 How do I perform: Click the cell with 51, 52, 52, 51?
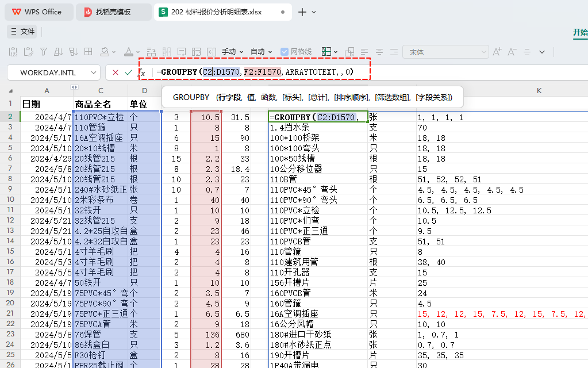(502, 179)
